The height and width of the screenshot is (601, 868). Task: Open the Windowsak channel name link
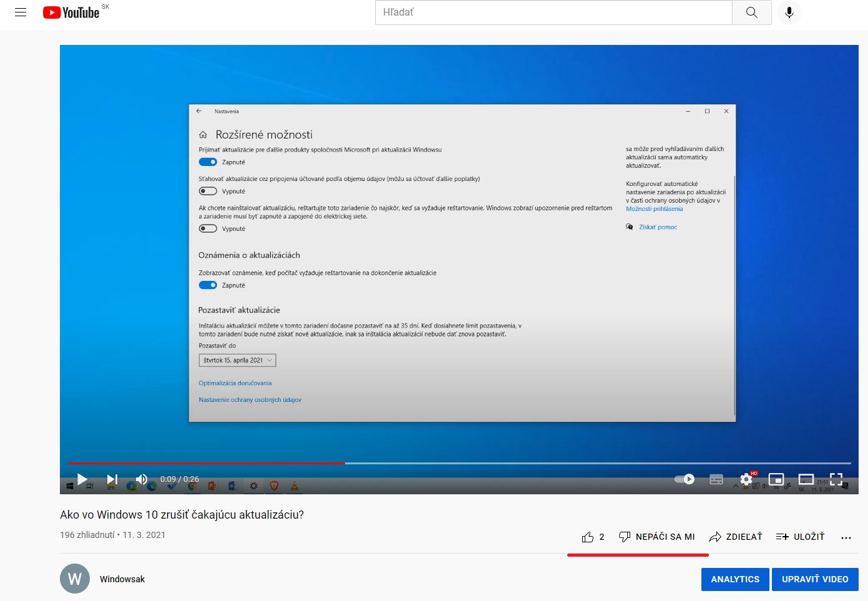click(122, 579)
